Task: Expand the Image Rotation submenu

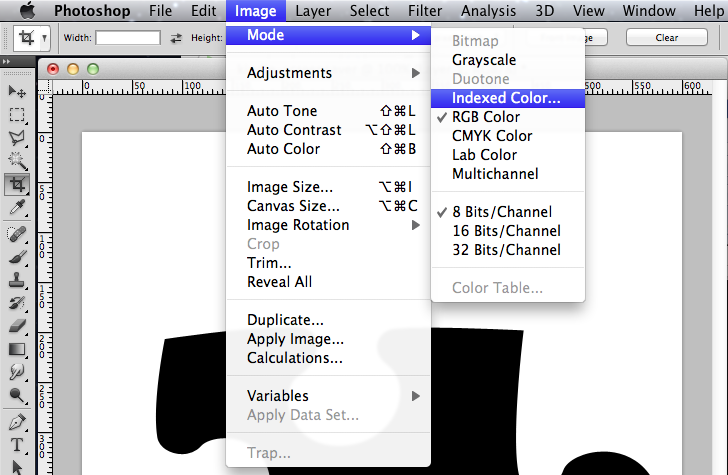Action: coord(329,225)
